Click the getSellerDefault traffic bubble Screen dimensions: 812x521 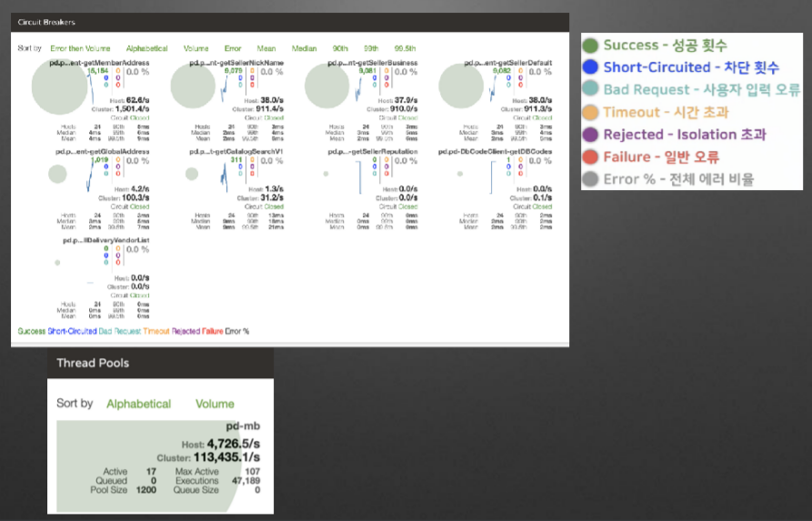pos(461,86)
